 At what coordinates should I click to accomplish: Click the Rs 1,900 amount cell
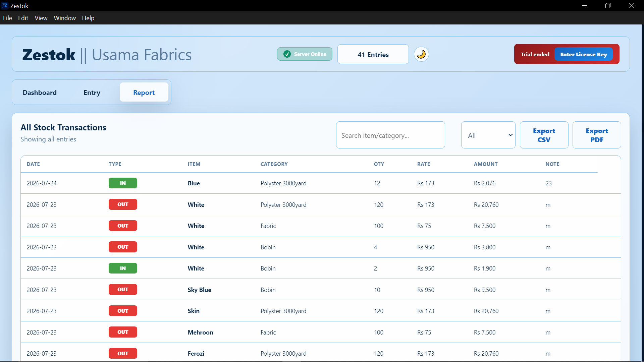tap(485, 268)
